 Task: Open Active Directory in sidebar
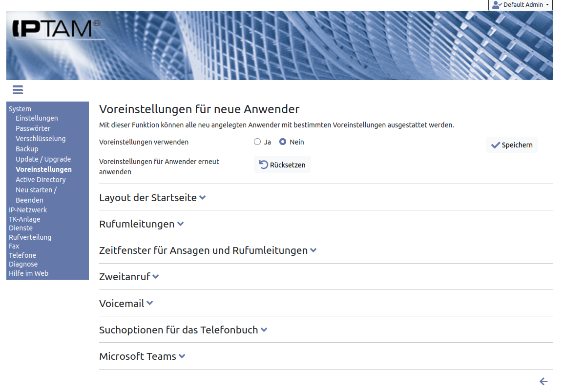coord(41,180)
